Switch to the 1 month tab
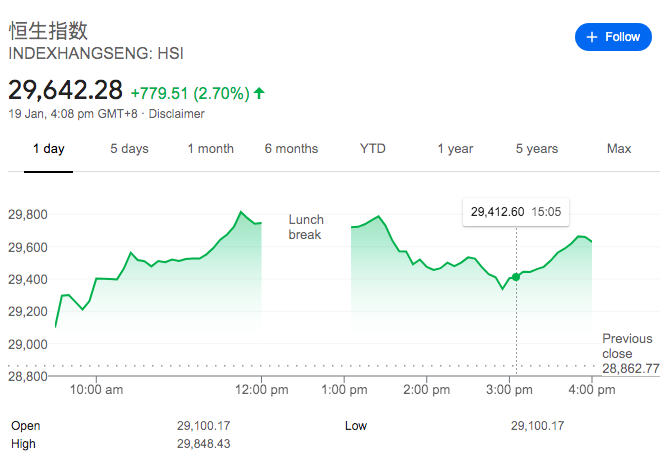The height and width of the screenshot is (467, 670). point(211,149)
